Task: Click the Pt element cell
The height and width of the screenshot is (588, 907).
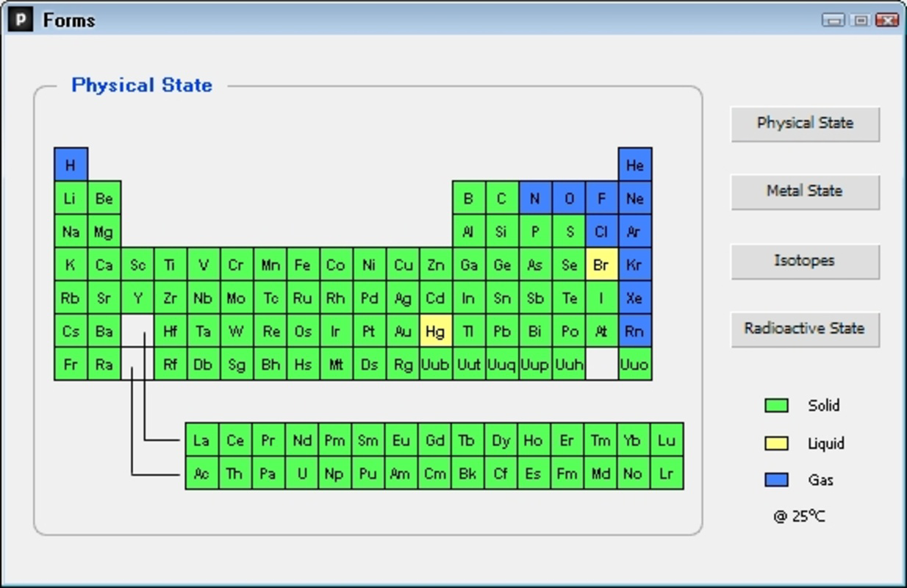Action: coord(369,331)
